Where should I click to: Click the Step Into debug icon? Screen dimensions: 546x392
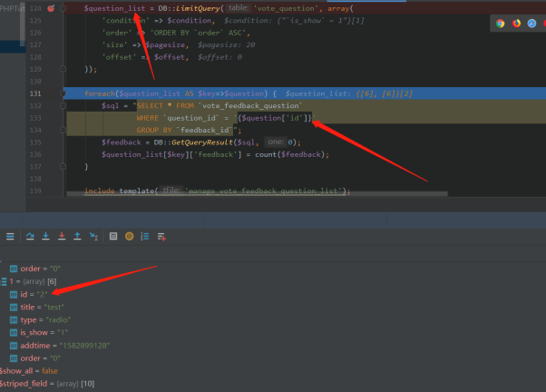click(45, 237)
